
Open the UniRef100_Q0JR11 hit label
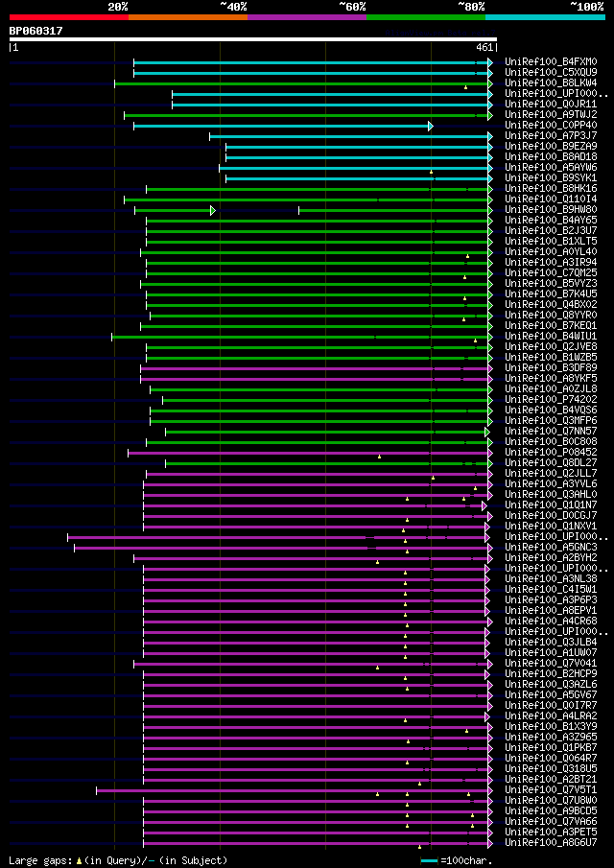point(551,104)
